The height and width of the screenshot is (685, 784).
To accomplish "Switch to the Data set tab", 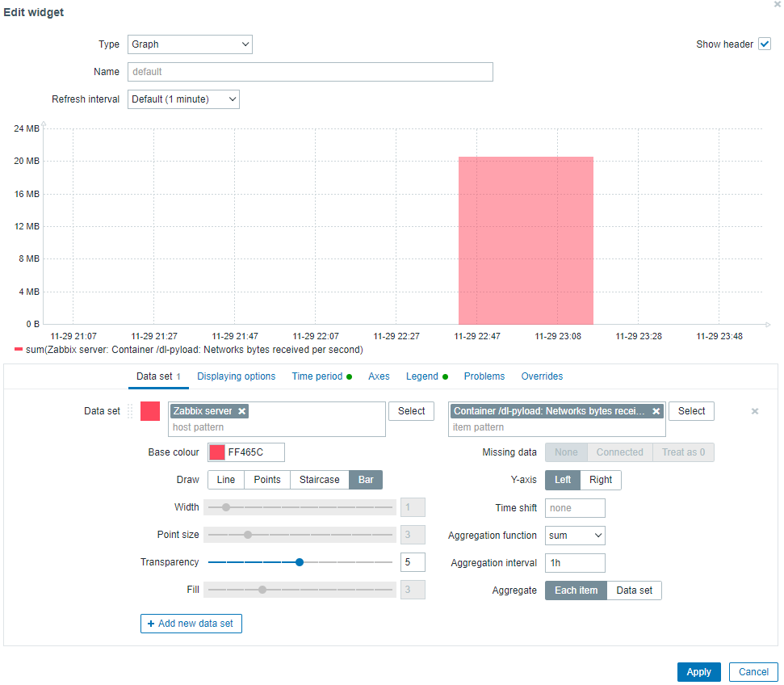I will pyautogui.click(x=158, y=376).
